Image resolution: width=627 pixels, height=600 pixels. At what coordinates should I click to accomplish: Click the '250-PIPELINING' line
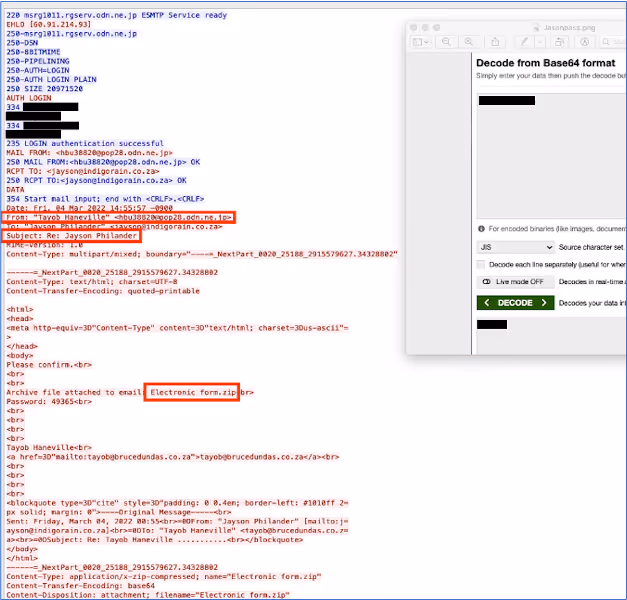tap(38, 61)
